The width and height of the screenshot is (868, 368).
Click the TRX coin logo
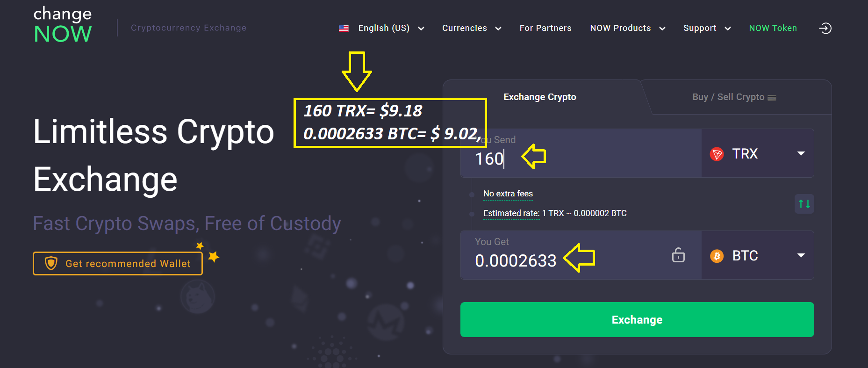(717, 154)
